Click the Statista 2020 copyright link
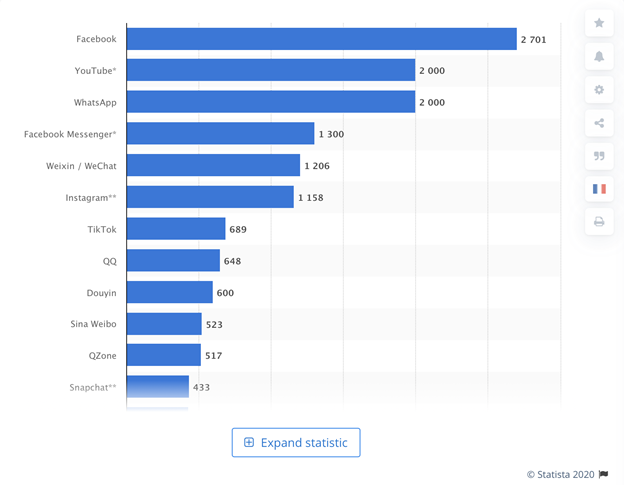 click(x=560, y=474)
